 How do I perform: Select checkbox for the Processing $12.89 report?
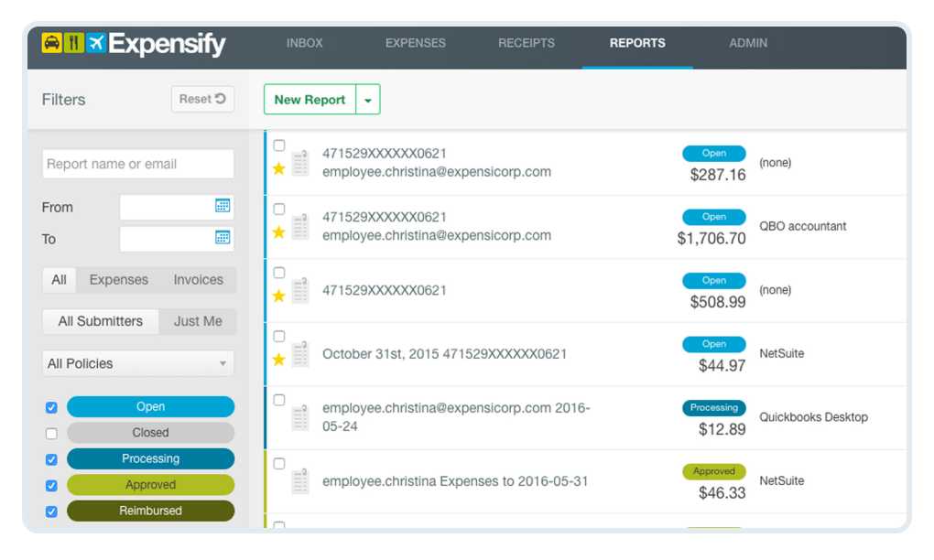278,400
